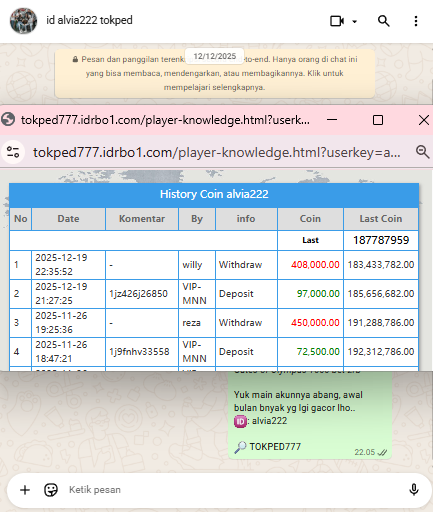The image size is (433, 512).
Task: Expand the call options dropdown arrow
Action: [355, 22]
